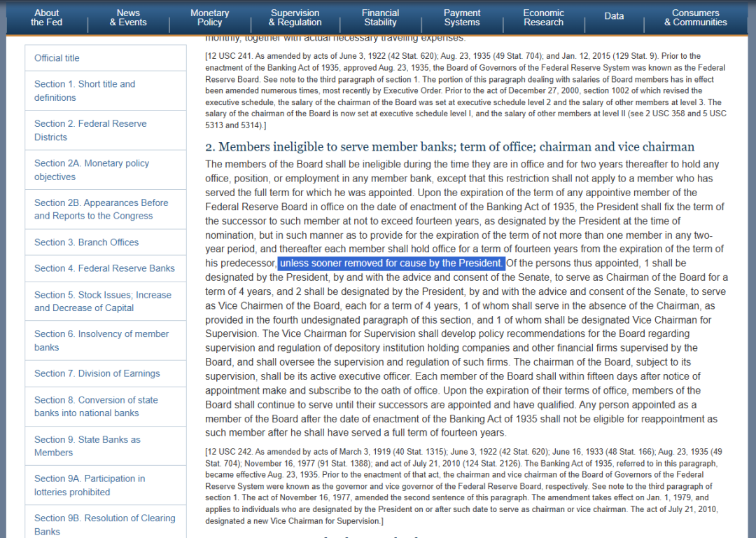
Task: Open Section 3. Branch Offices
Action: pos(86,242)
